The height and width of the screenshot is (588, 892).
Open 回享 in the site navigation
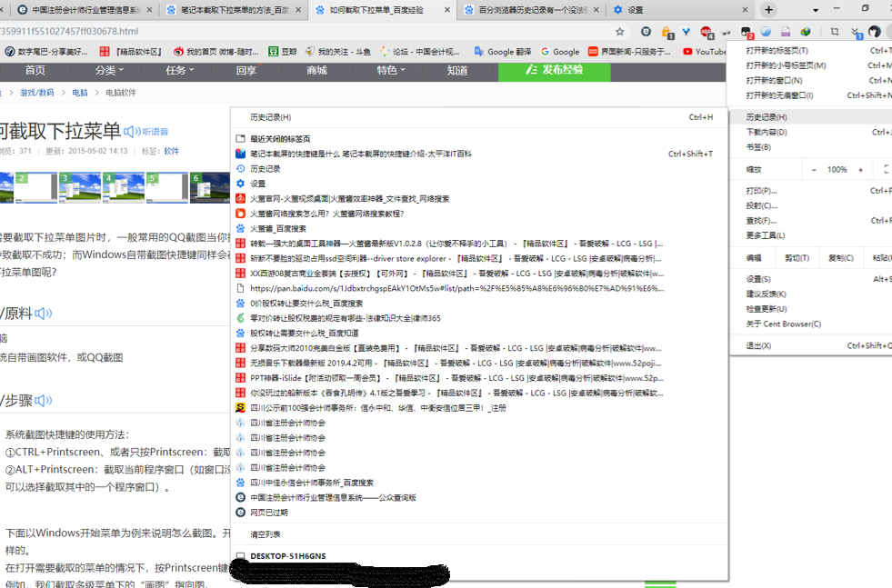point(246,71)
